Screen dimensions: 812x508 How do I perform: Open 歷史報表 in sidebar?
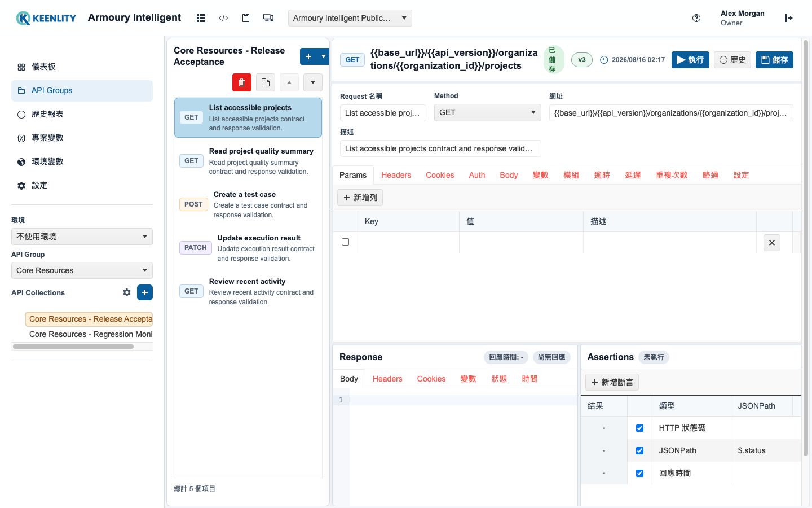pyautogui.click(x=82, y=114)
